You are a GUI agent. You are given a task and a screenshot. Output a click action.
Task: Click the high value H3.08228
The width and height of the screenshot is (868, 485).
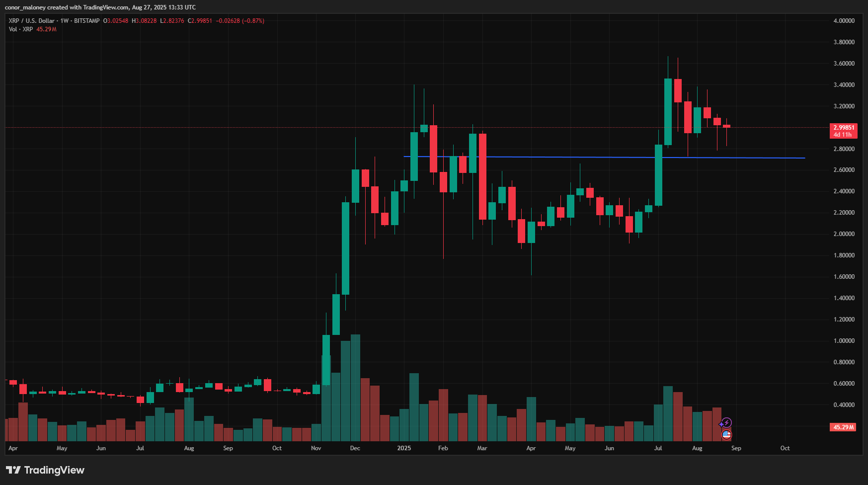144,21
